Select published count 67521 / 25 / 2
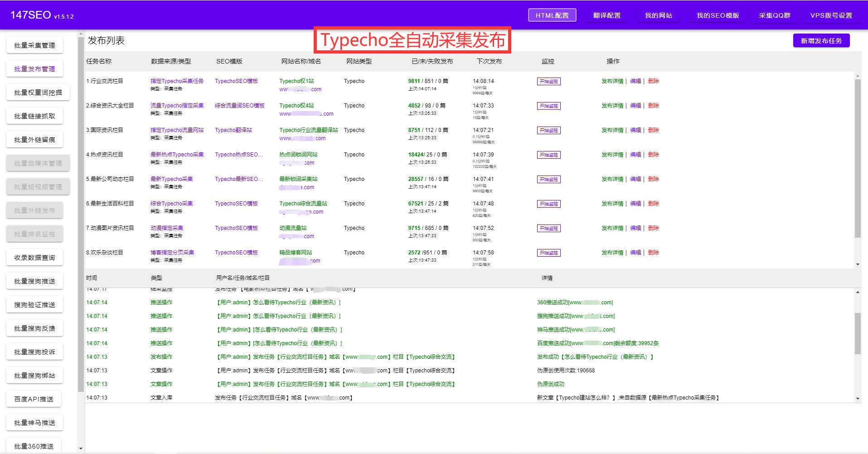The height and width of the screenshot is (454, 868). (428, 204)
